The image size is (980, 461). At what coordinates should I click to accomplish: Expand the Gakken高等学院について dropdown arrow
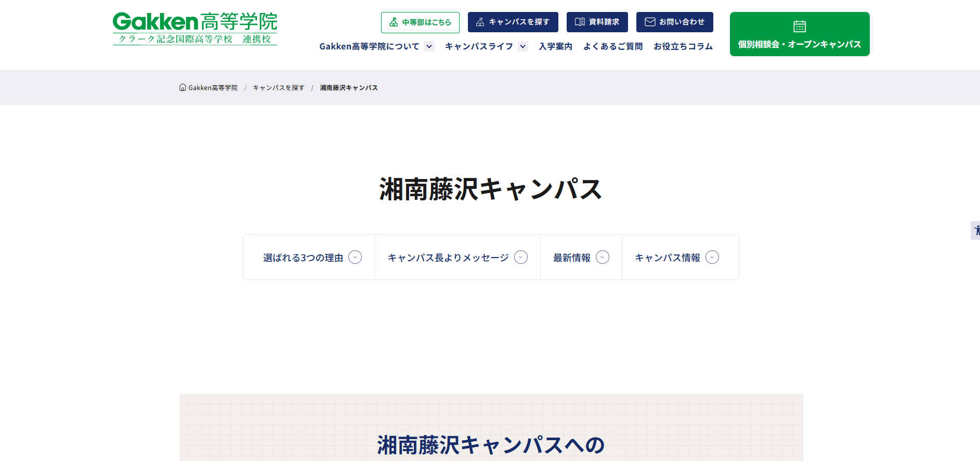[429, 46]
